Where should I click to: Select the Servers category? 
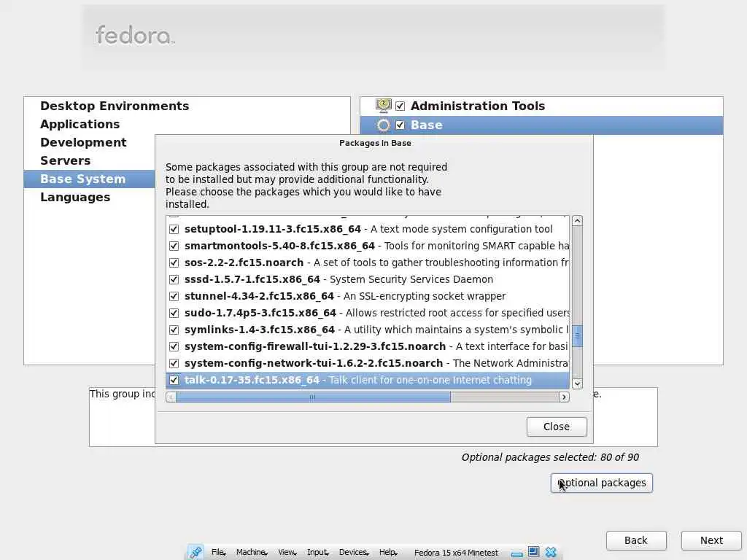[65, 160]
